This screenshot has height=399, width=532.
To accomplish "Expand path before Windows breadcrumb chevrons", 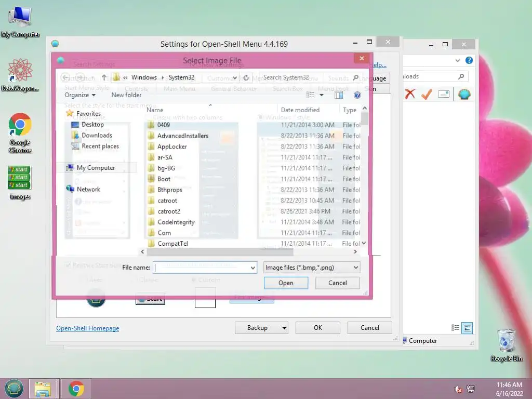I will [x=125, y=78].
